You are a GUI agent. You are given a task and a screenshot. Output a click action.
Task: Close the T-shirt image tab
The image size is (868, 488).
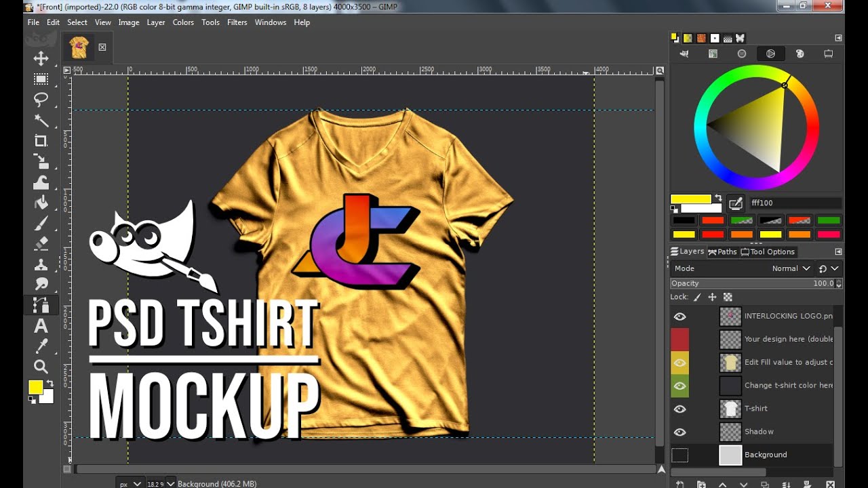pos(102,47)
